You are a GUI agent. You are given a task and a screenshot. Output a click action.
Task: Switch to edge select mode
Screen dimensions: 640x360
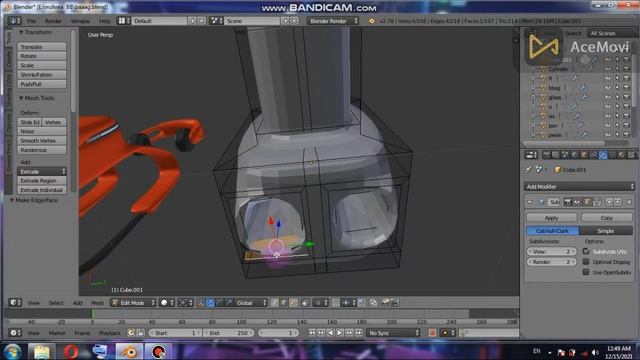[x=284, y=302]
